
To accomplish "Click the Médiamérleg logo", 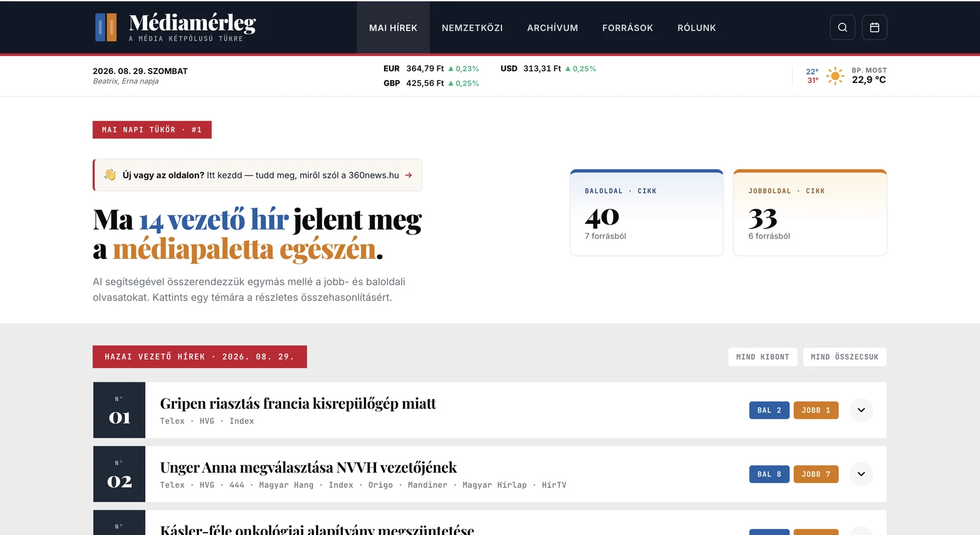I will [176, 28].
